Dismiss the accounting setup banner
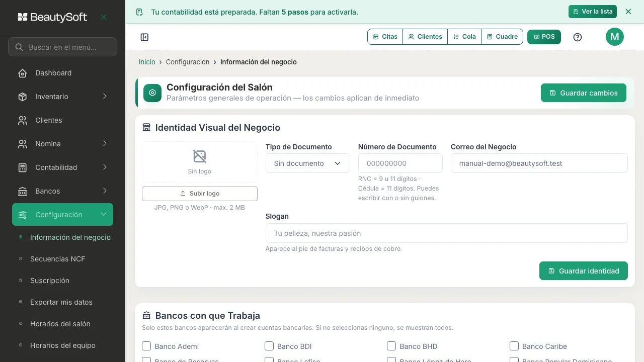 click(628, 12)
